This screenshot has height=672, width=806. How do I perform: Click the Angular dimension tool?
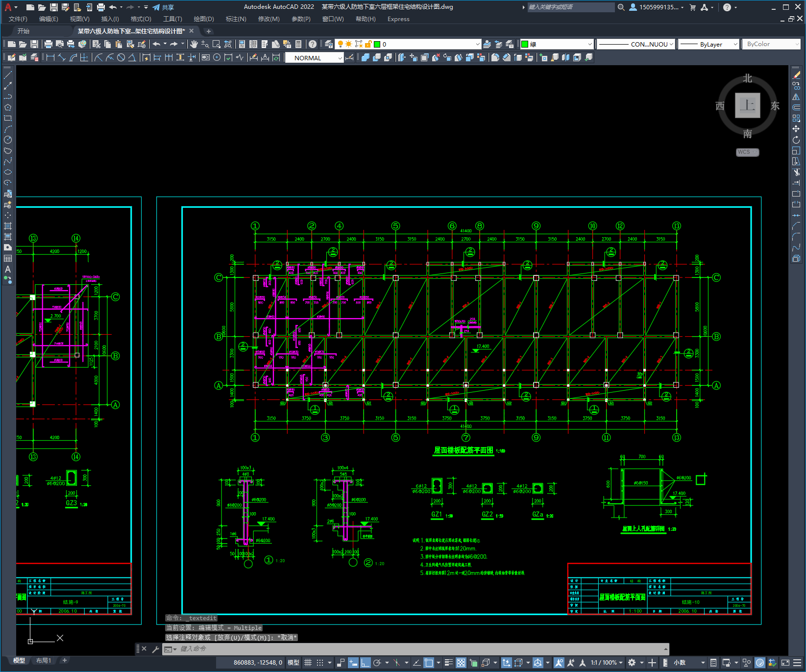[x=132, y=57]
